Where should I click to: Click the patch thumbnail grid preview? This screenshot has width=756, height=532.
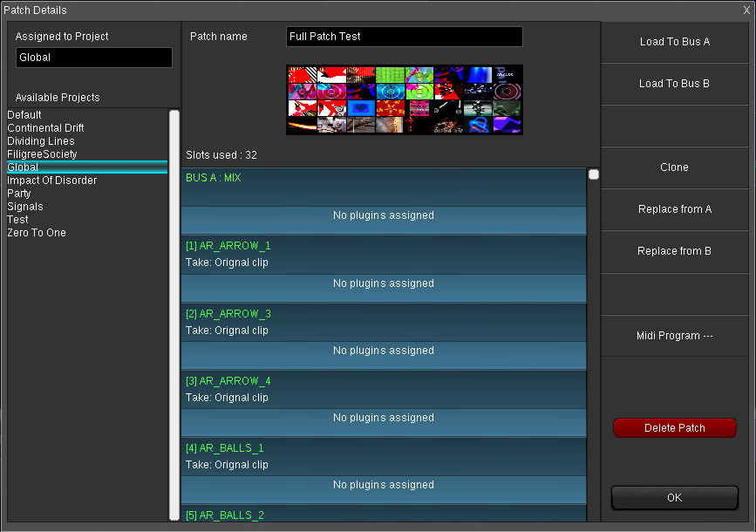coord(404,99)
